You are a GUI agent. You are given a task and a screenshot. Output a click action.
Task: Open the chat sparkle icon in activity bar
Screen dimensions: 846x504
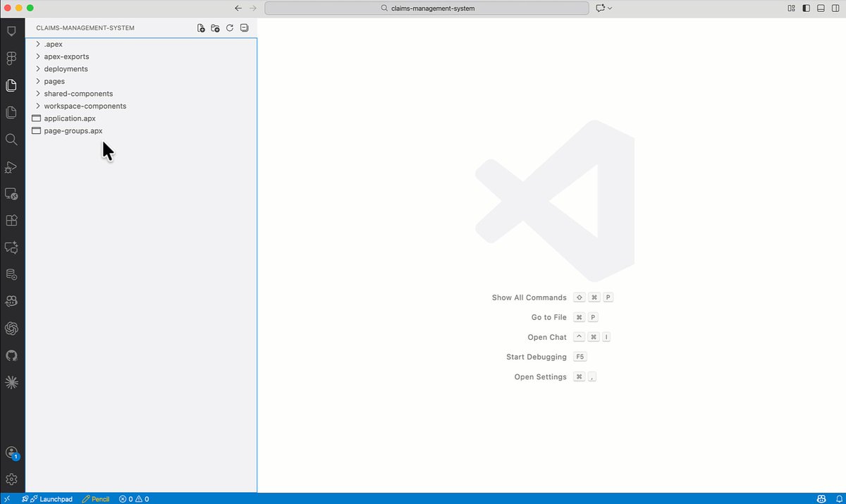(x=11, y=247)
